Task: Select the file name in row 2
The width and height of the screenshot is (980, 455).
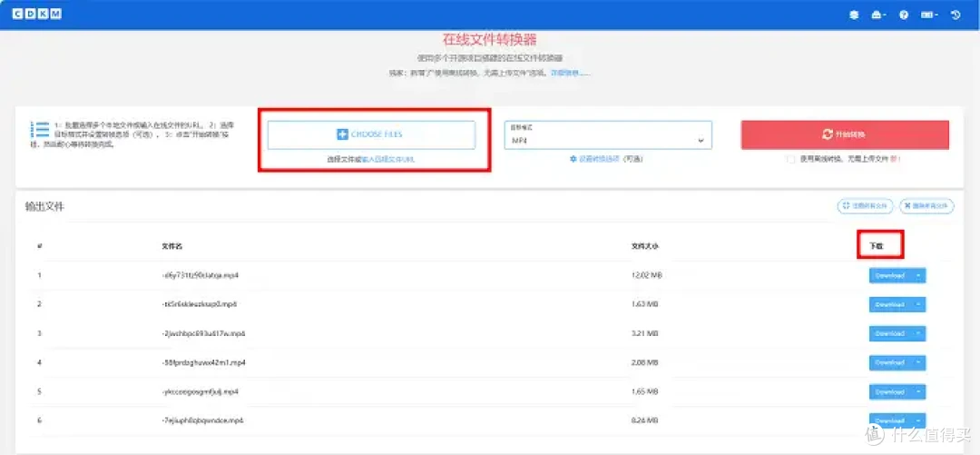Action: (199, 304)
